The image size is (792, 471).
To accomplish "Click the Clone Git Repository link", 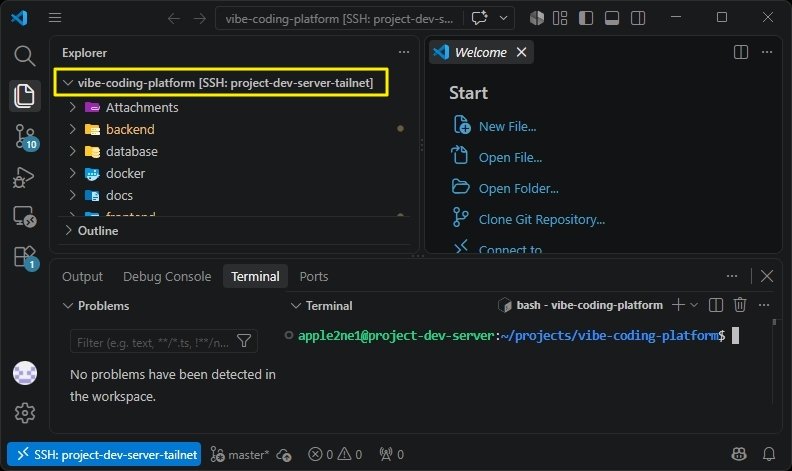I will point(542,219).
